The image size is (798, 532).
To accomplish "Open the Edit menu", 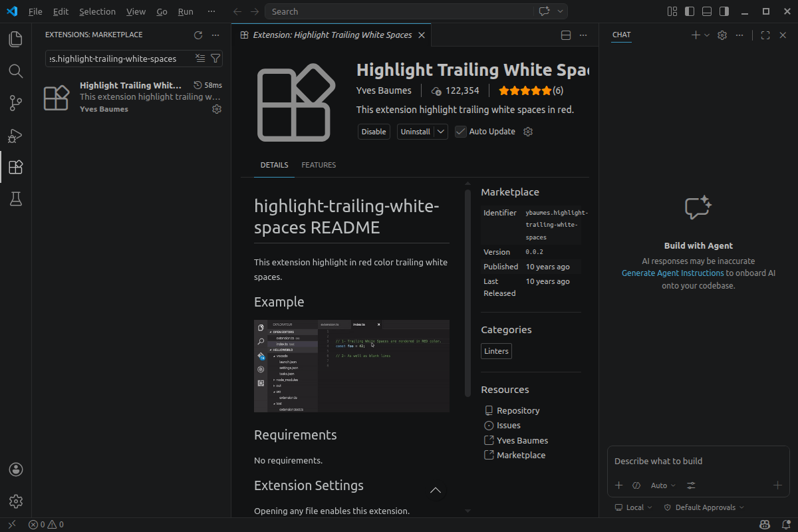I will point(61,11).
